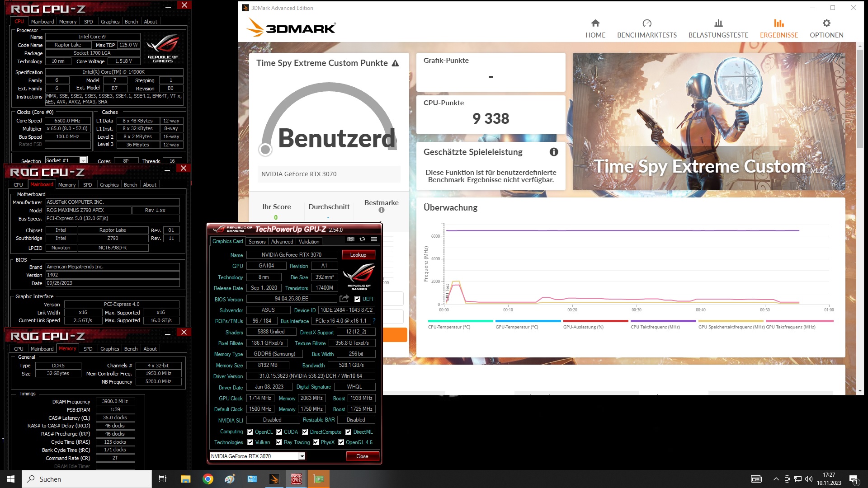Image resolution: width=868 pixels, height=488 pixels.
Task: Open the GPU-Z hamburger menu
Action: [374, 239]
